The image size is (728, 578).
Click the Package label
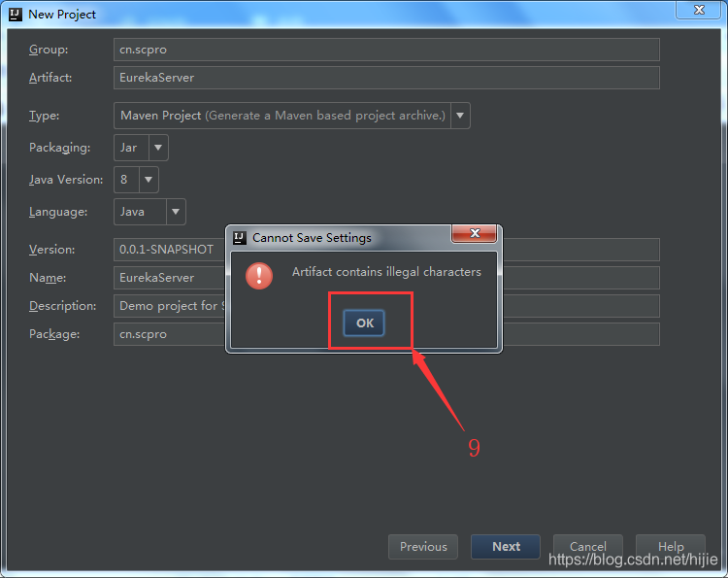pos(54,334)
